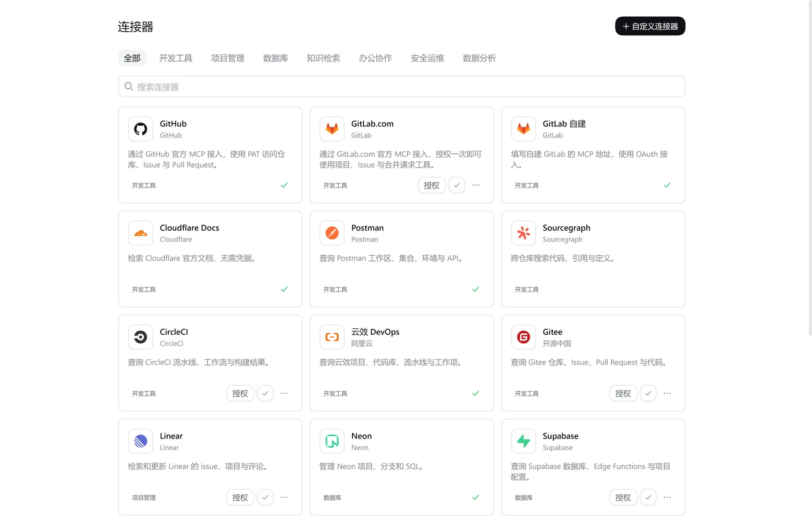Open more options on Linear card

(x=284, y=498)
